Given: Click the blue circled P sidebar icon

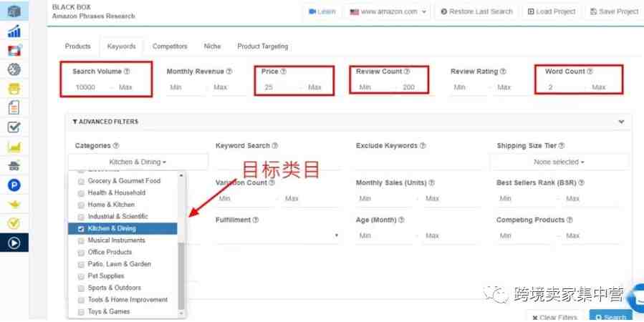Looking at the screenshot, I should click(14, 185).
